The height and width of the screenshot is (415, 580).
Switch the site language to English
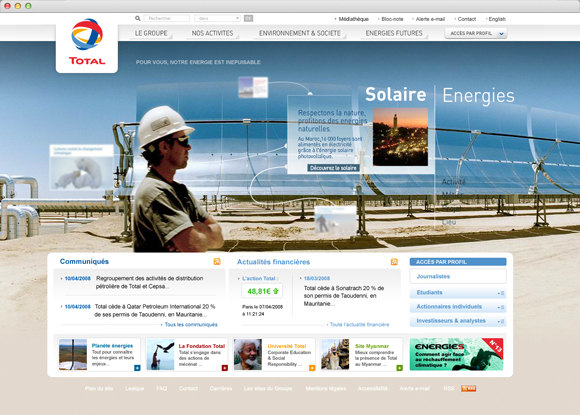[x=497, y=19]
